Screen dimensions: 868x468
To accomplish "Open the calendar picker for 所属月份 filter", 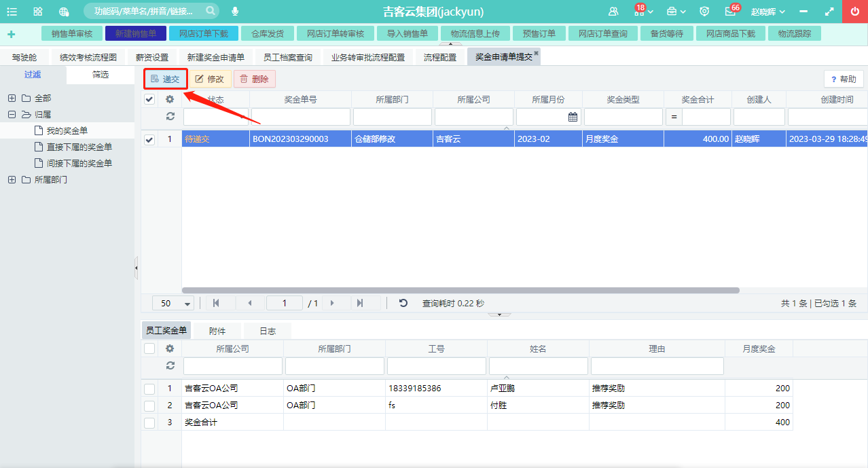I will click(573, 117).
